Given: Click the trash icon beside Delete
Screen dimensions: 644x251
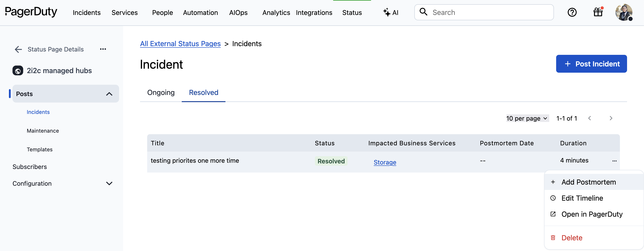Looking at the screenshot, I should pos(553,237).
